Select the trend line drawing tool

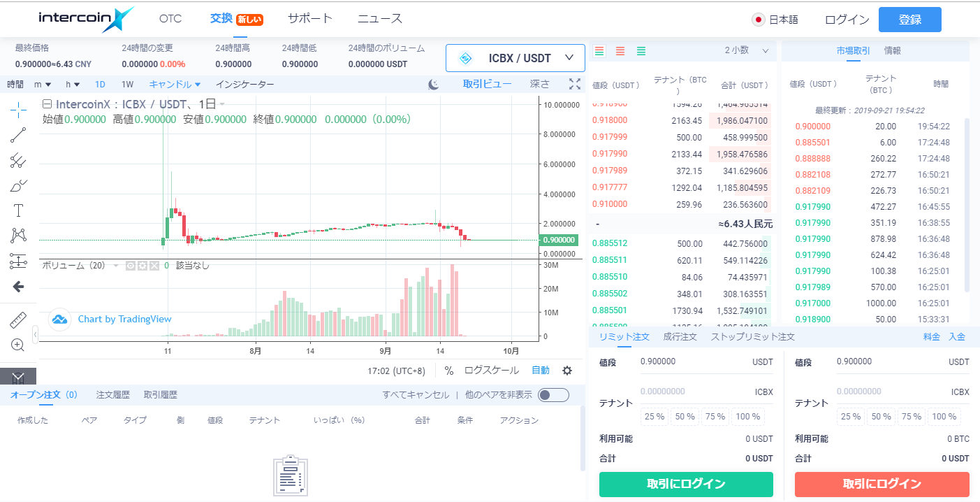point(19,135)
